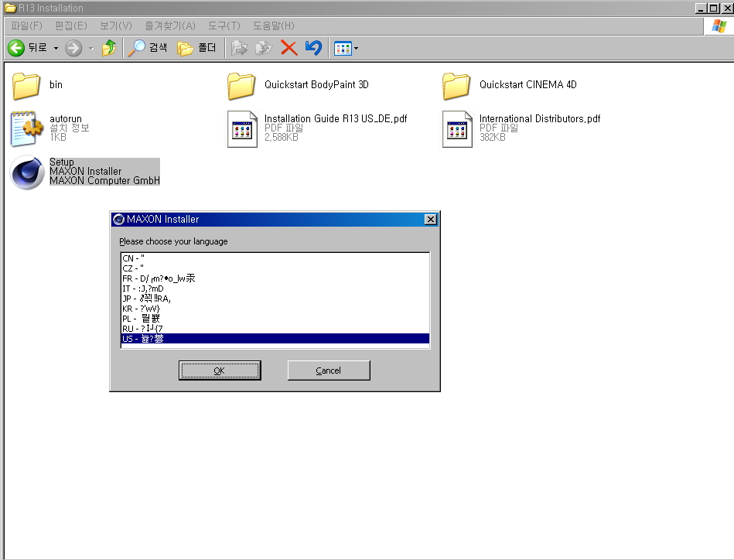Open the Forward history dropdown arrow
The image size is (734, 560).
pyautogui.click(x=90, y=48)
